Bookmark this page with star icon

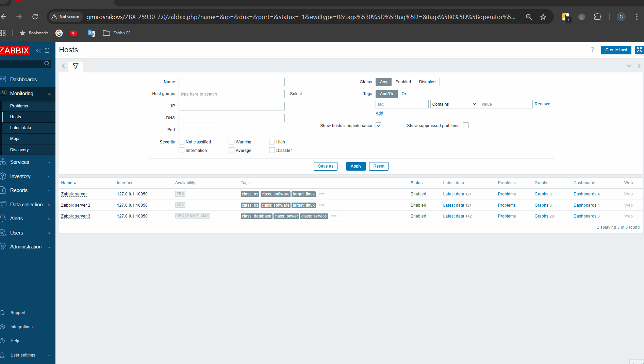coord(543,17)
